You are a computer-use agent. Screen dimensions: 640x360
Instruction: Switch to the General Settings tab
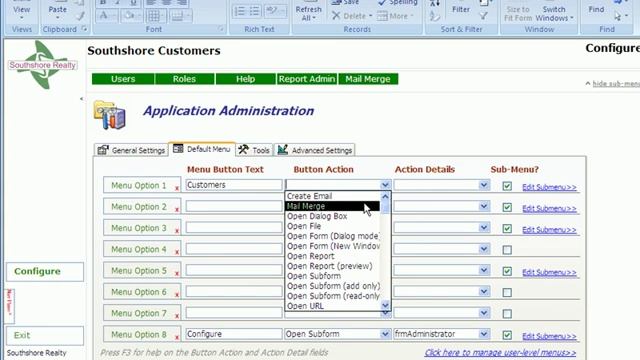[131, 150]
